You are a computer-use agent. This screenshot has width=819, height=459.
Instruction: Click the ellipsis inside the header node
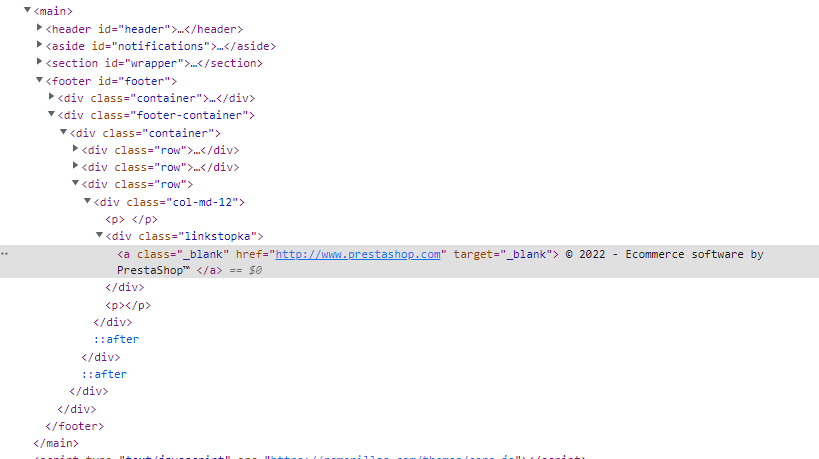point(180,30)
